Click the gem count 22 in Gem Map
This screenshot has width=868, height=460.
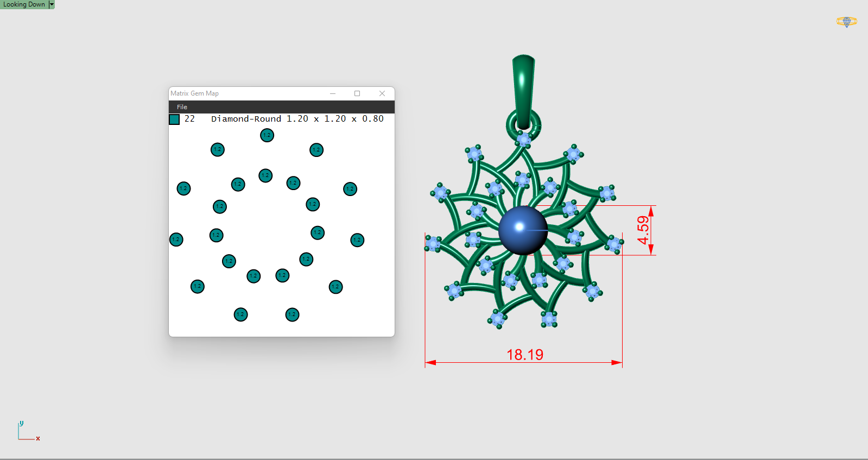[x=189, y=119]
